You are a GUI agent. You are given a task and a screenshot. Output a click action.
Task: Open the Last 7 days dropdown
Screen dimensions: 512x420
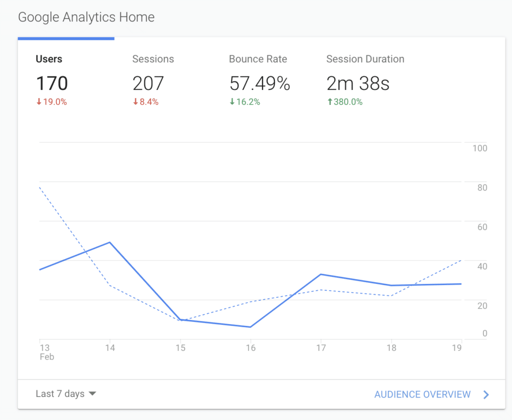[x=66, y=394]
